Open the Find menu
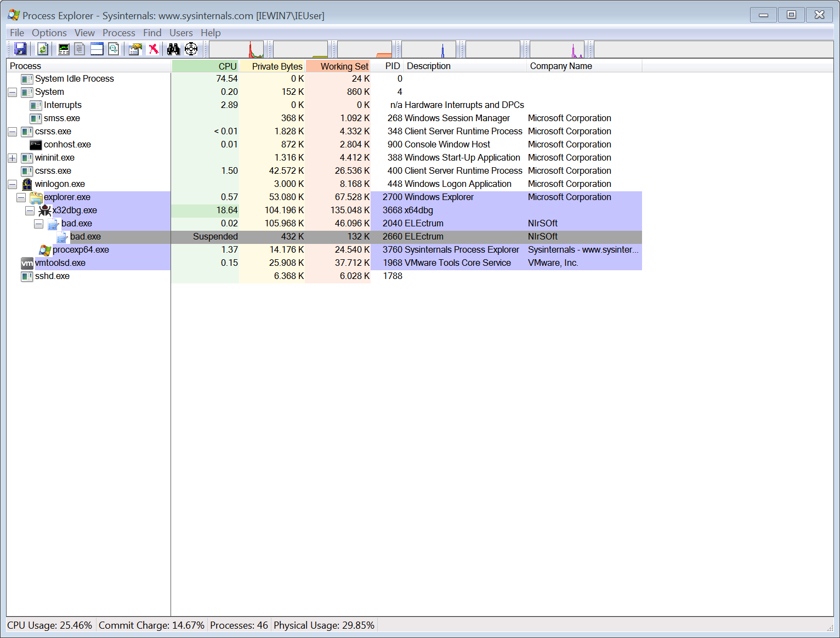The image size is (840, 638). tap(152, 33)
